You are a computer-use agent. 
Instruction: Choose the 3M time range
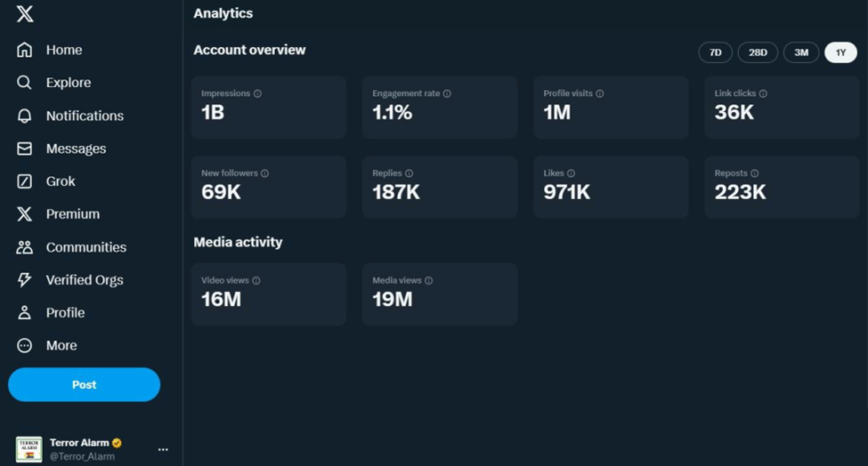point(801,52)
